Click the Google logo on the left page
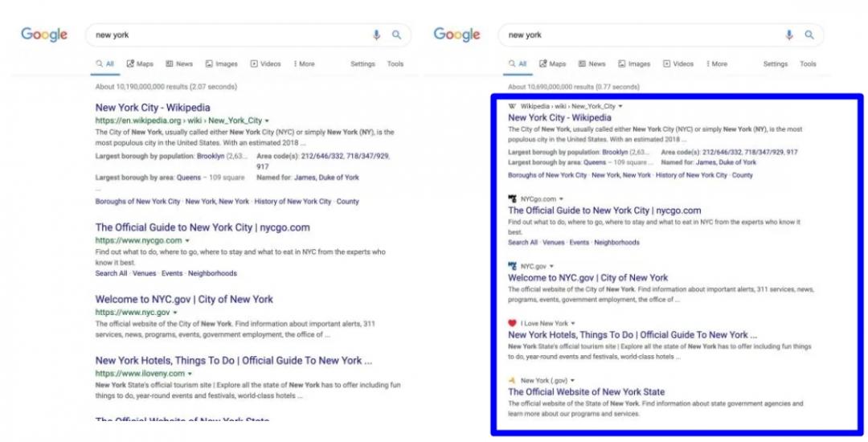 coord(44,35)
